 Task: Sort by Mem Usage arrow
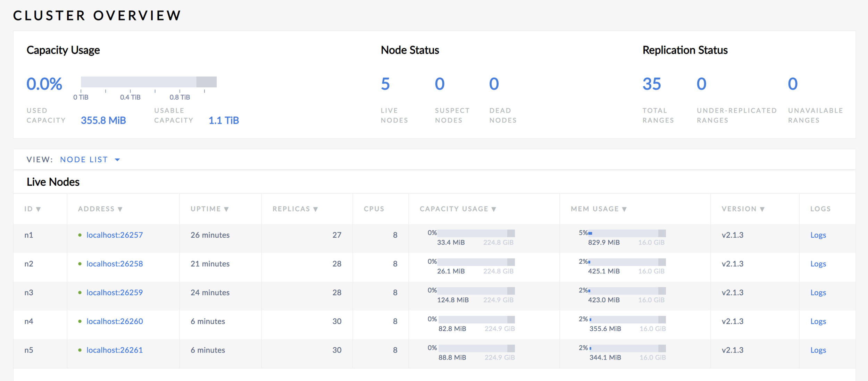pos(624,209)
